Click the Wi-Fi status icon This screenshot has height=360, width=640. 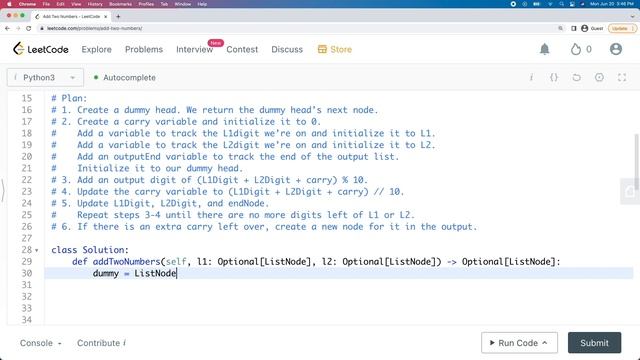pyautogui.click(x=550, y=4)
